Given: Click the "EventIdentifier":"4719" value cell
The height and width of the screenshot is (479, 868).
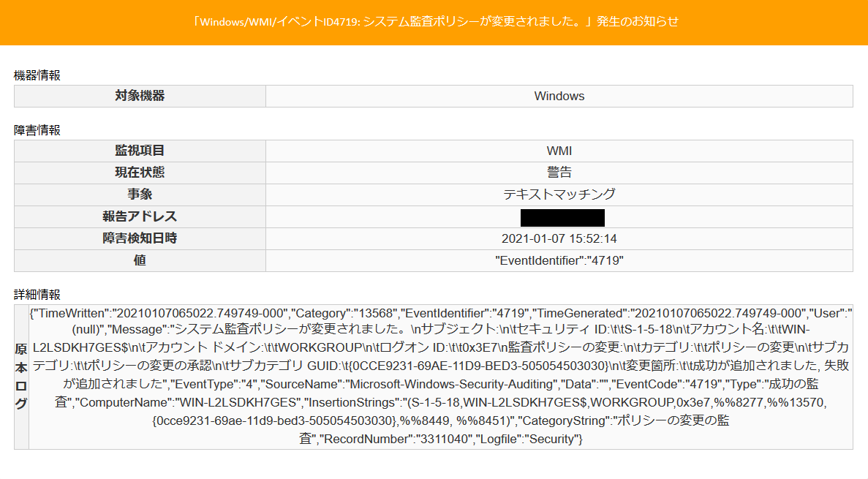Looking at the screenshot, I should [x=559, y=260].
